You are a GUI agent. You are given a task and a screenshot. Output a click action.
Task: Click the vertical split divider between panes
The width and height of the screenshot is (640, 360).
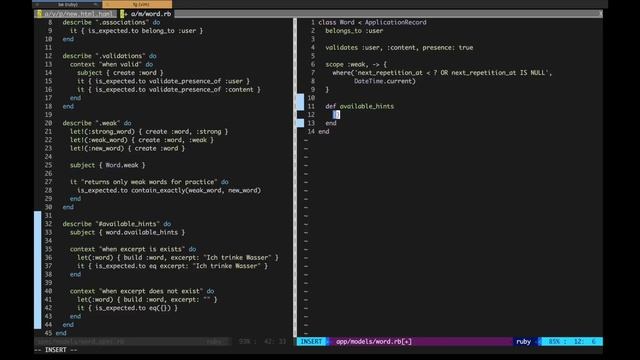point(295,178)
